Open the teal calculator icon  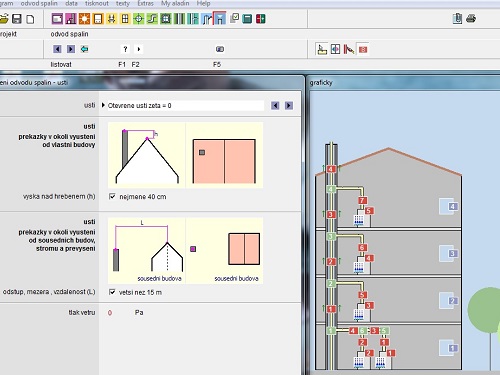click(x=247, y=19)
